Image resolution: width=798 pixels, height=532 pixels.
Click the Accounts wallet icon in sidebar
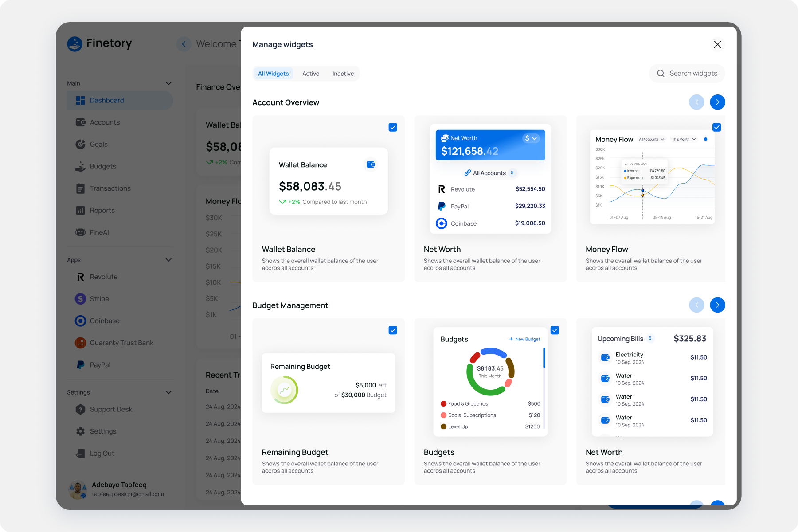pos(80,122)
